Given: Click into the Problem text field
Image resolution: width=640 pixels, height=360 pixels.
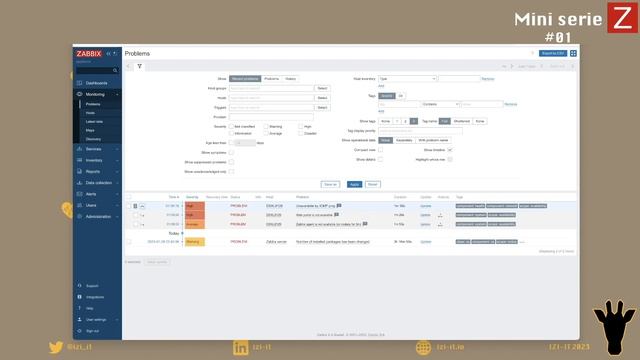Looking at the screenshot, I should [271, 117].
